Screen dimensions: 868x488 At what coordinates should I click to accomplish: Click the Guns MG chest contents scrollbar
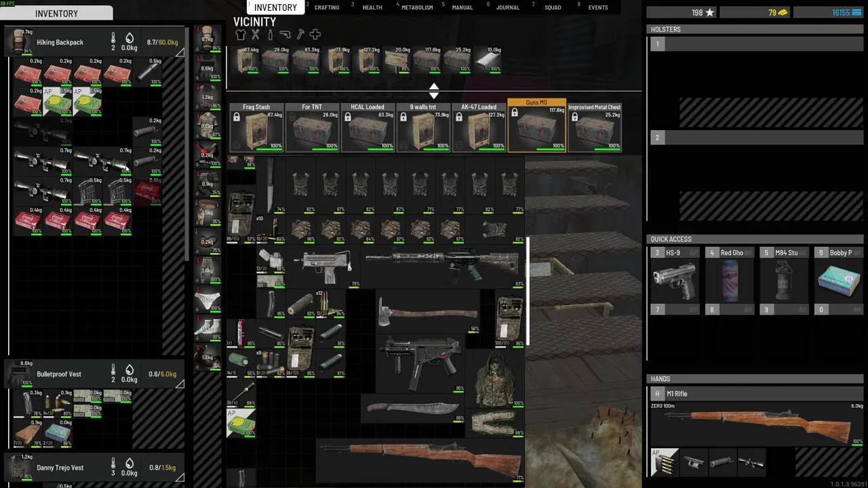[528, 291]
